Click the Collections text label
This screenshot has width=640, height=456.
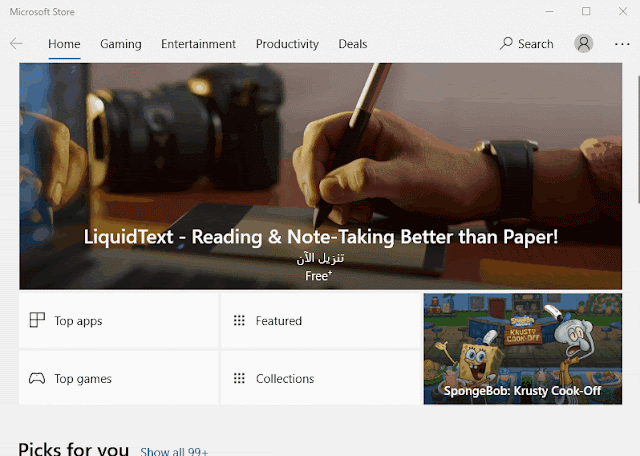click(285, 379)
